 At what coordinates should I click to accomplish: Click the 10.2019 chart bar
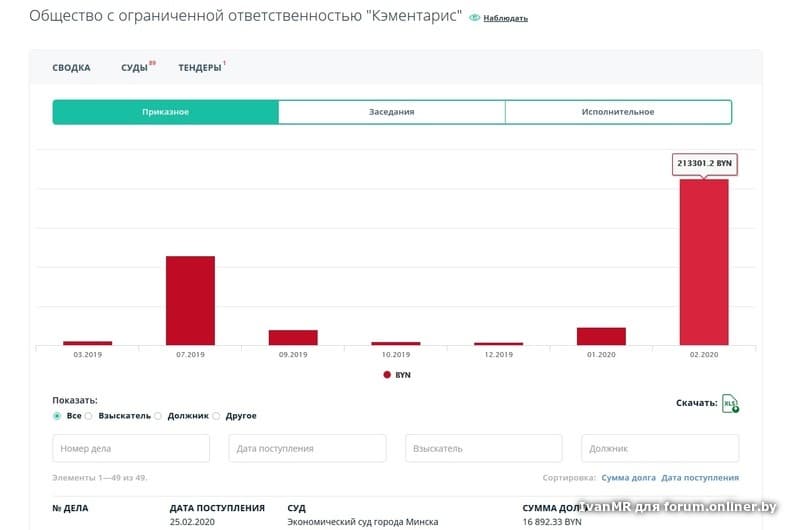pos(396,343)
